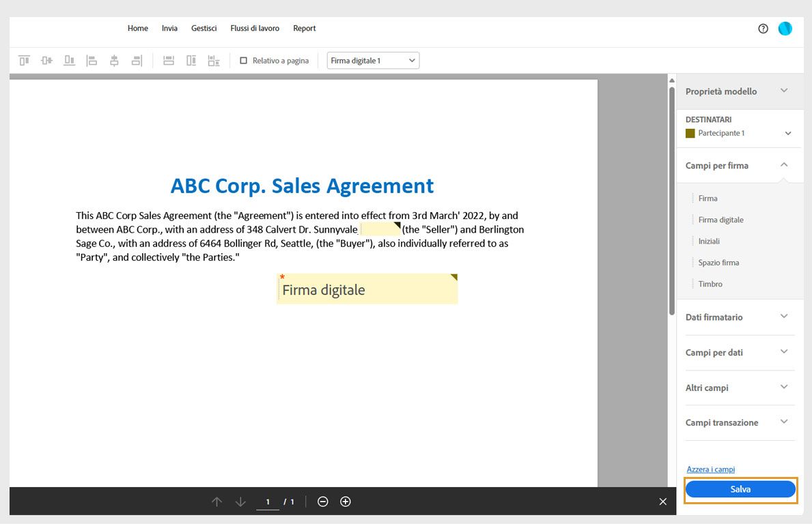Click the align horizontal centers icon
The image size is (812, 524).
click(x=114, y=61)
